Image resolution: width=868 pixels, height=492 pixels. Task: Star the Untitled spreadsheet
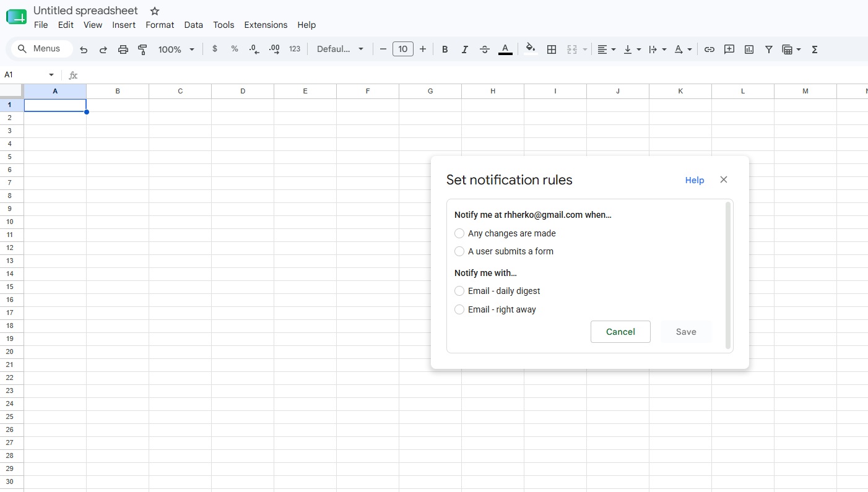tap(155, 11)
